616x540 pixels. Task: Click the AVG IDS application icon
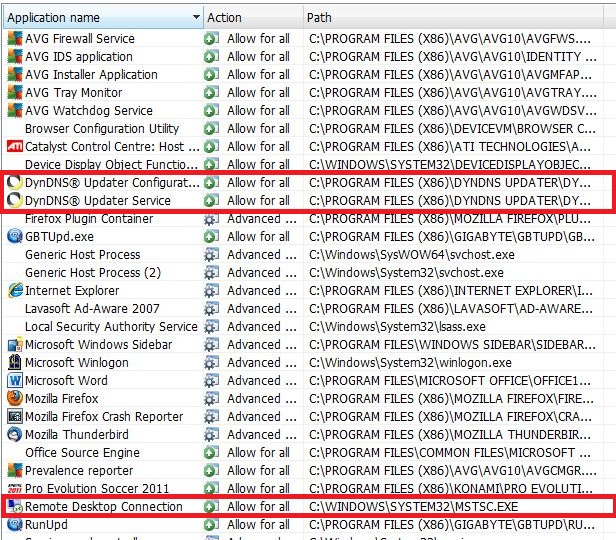[15, 57]
